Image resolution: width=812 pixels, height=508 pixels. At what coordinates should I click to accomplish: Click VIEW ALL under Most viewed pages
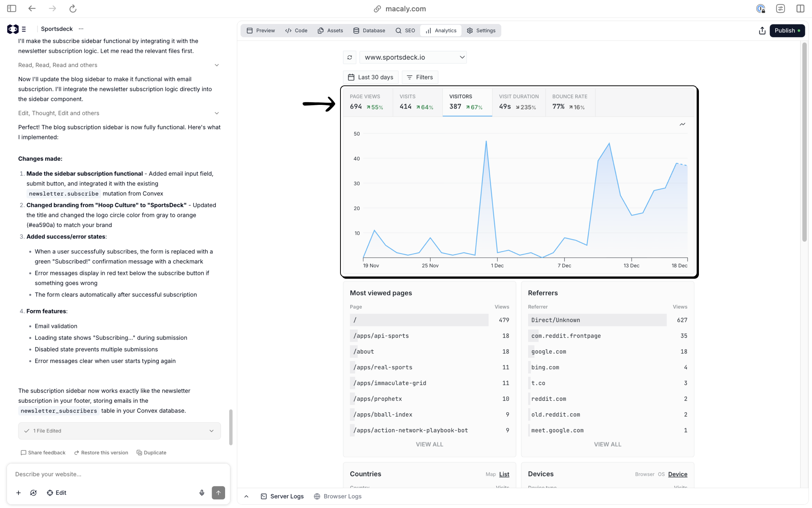[x=429, y=444]
